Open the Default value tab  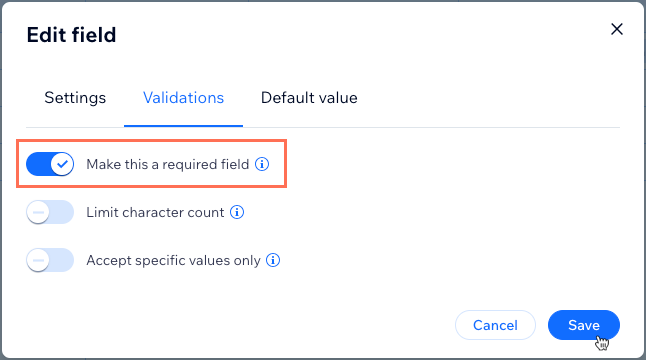(x=309, y=98)
